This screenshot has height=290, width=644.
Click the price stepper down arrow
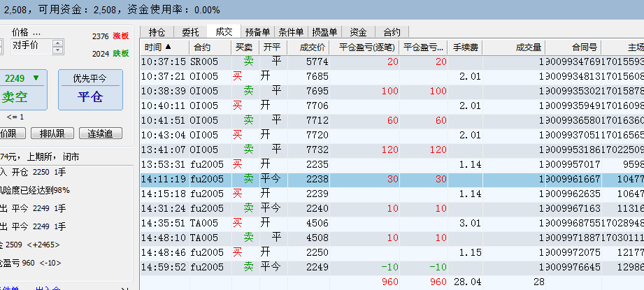pyautogui.click(x=58, y=50)
